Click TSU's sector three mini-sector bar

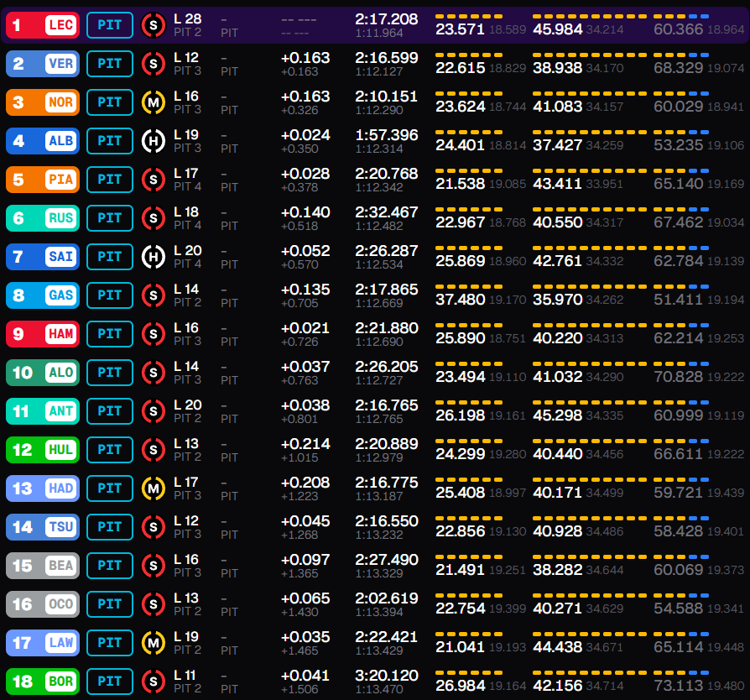[x=681, y=518]
